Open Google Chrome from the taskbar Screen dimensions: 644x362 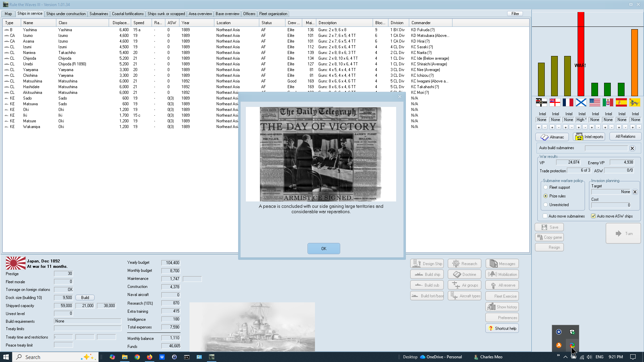point(137,357)
